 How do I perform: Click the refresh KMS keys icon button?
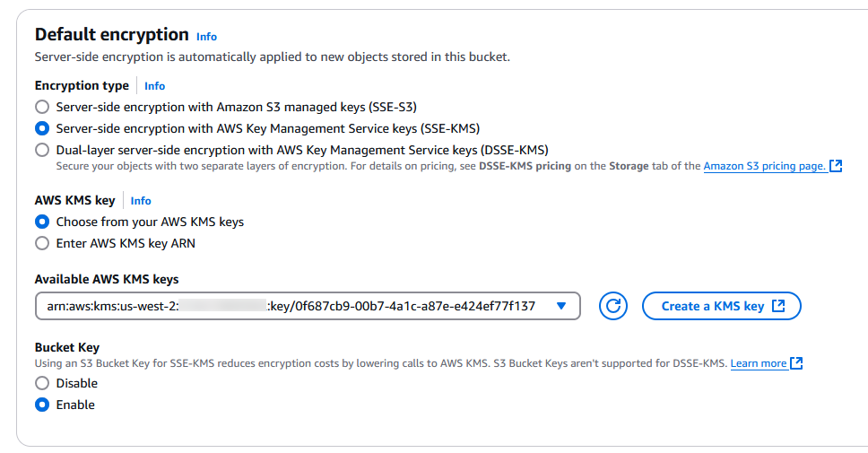click(613, 306)
